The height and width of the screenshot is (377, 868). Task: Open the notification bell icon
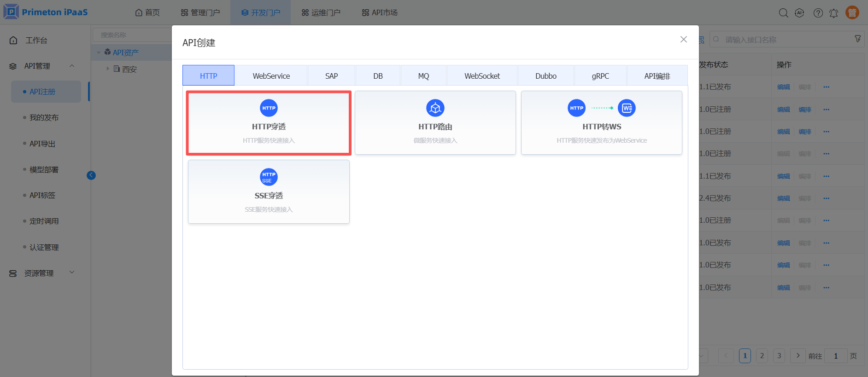pos(833,13)
